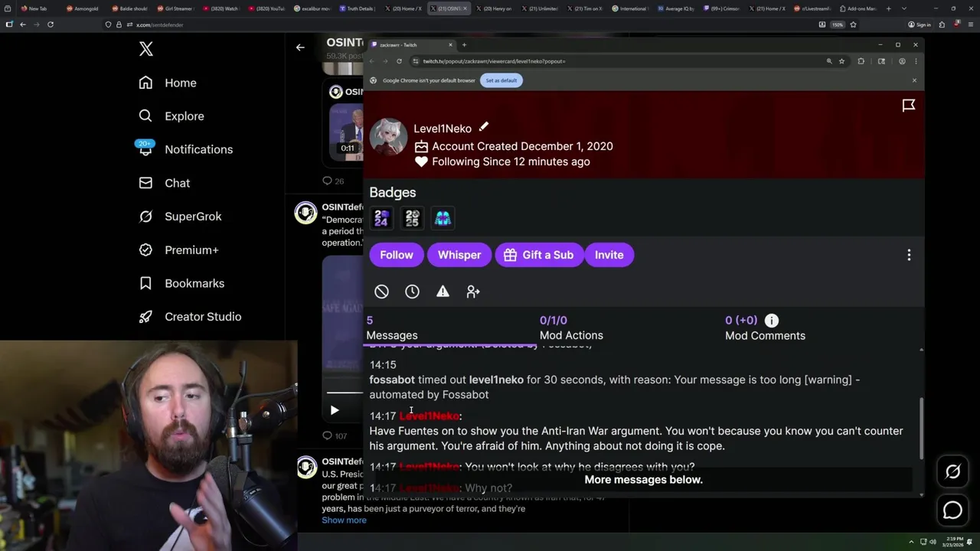Open the 2024 badge
This screenshot has height=551, width=980.
coord(381,219)
